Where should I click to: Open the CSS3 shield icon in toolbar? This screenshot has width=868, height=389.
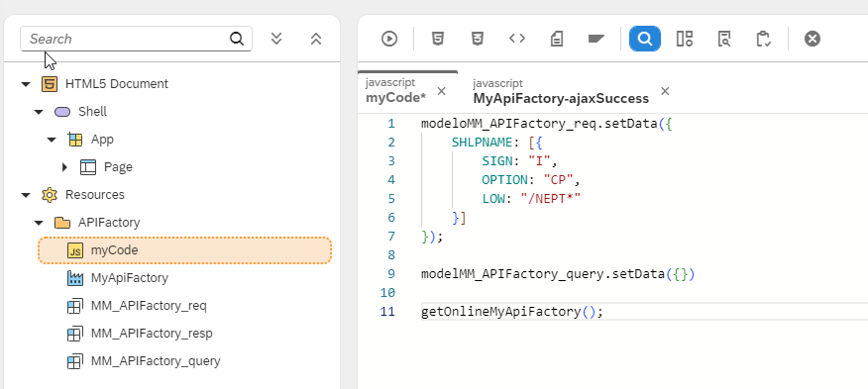478,39
